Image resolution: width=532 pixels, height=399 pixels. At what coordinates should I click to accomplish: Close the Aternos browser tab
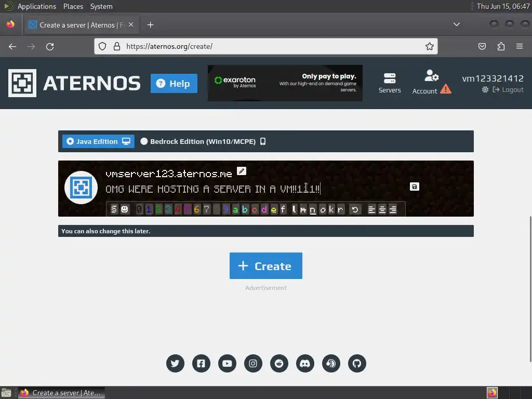point(131,25)
